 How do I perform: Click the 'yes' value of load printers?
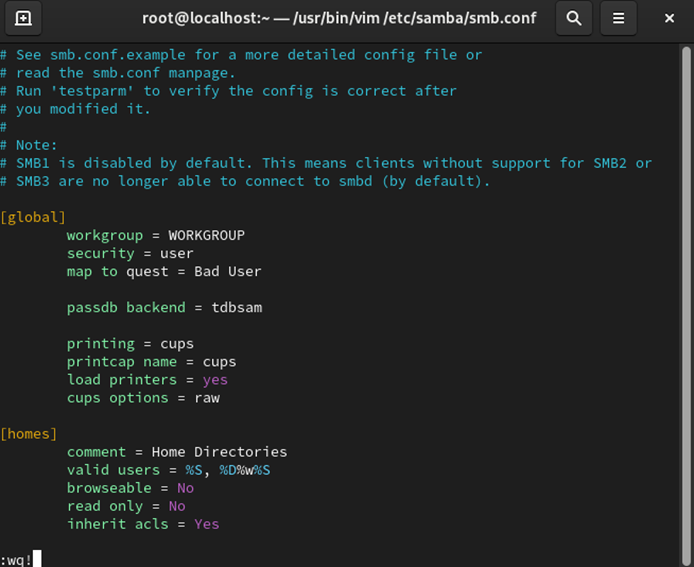(215, 380)
